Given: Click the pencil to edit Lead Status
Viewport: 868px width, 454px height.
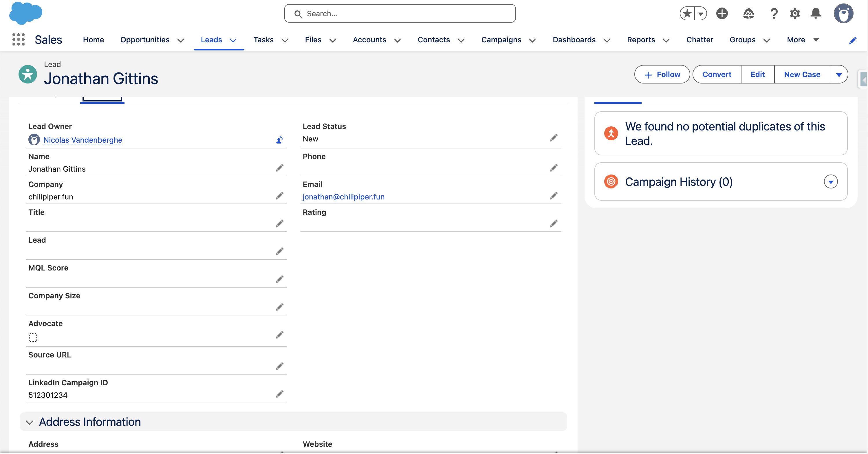Looking at the screenshot, I should pos(554,138).
